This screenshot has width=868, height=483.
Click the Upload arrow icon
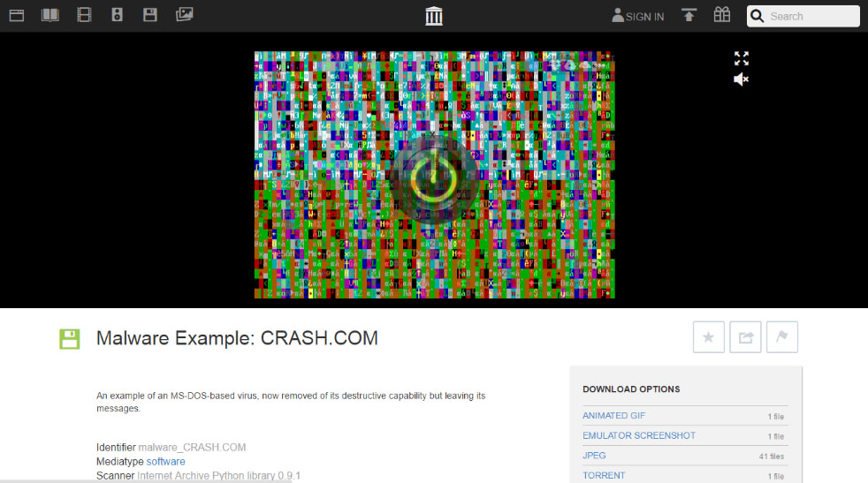[689, 15]
